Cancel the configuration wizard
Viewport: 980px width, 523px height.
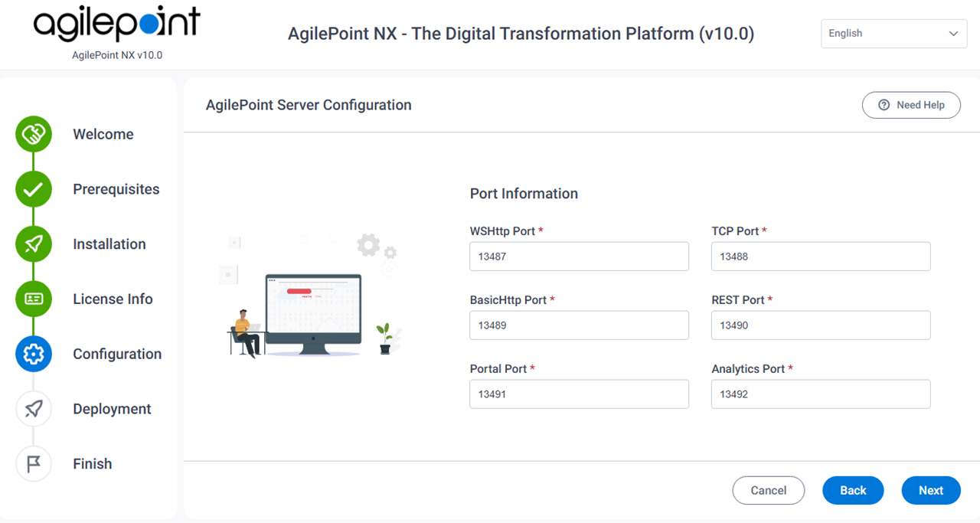tap(769, 491)
